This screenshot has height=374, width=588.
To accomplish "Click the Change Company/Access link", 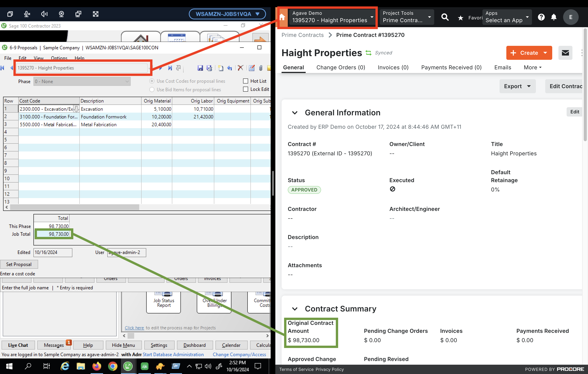I will tap(239, 355).
